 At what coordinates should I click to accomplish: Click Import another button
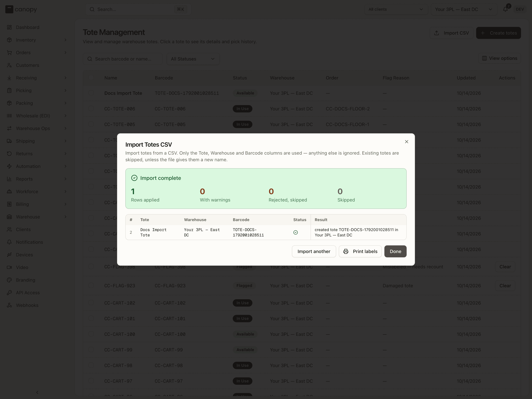(x=314, y=251)
